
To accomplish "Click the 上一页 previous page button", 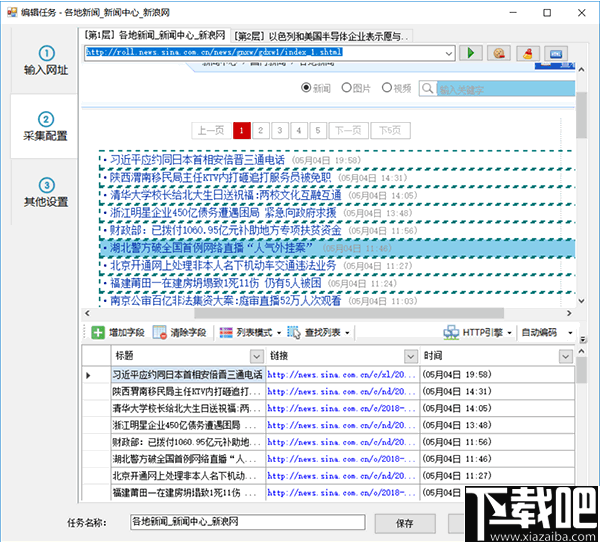I will click(x=211, y=131).
